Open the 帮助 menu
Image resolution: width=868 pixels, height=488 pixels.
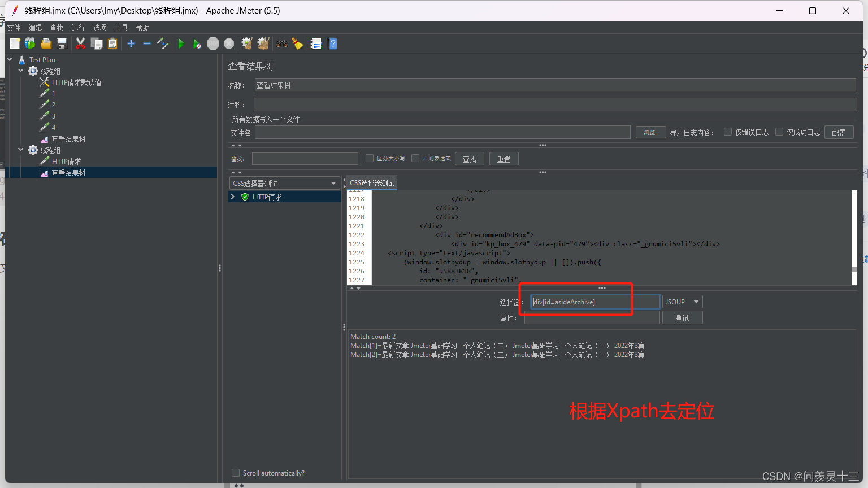[x=143, y=28]
